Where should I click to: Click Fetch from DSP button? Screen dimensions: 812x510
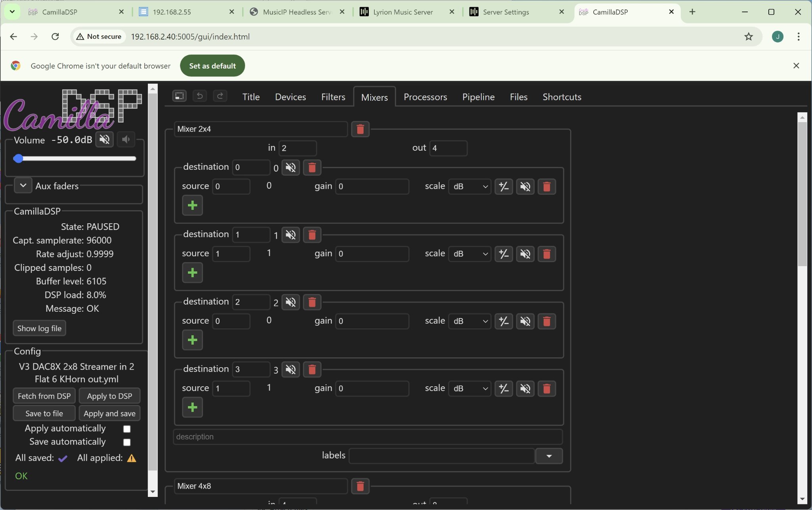[44, 396]
